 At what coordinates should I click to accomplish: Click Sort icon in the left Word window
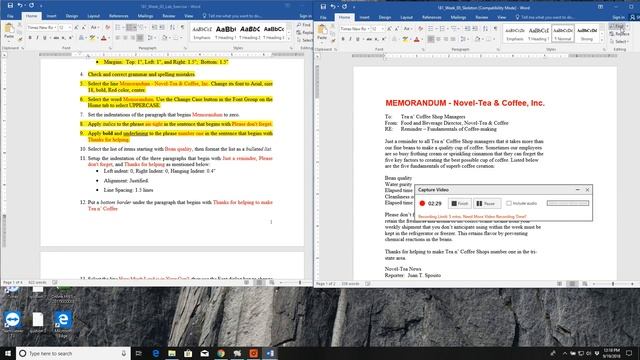click(x=172, y=27)
